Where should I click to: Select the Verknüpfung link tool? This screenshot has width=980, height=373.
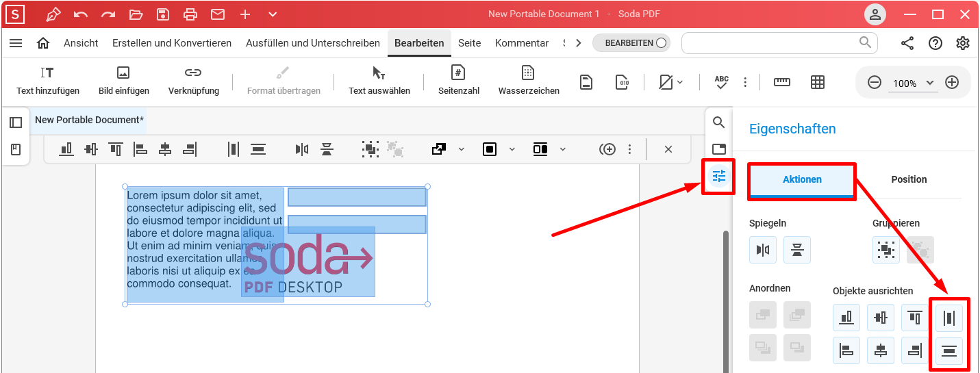(193, 81)
